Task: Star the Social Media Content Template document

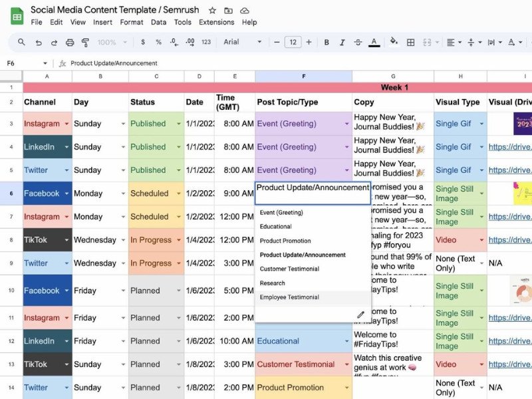Action: click(x=212, y=11)
